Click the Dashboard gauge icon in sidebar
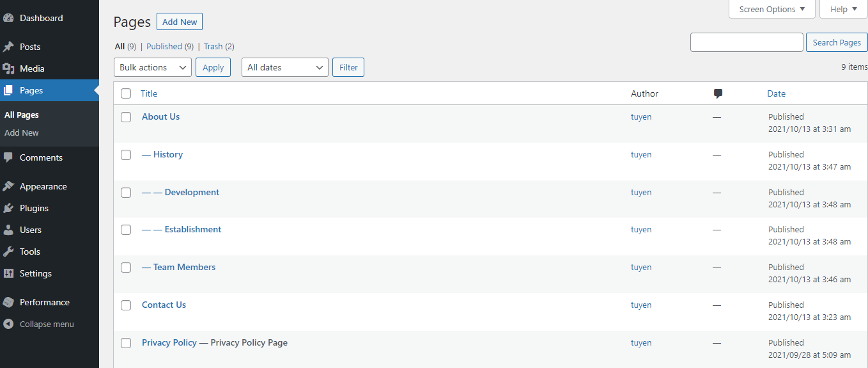This screenshot has height=368, width=868. pos(8,18)
